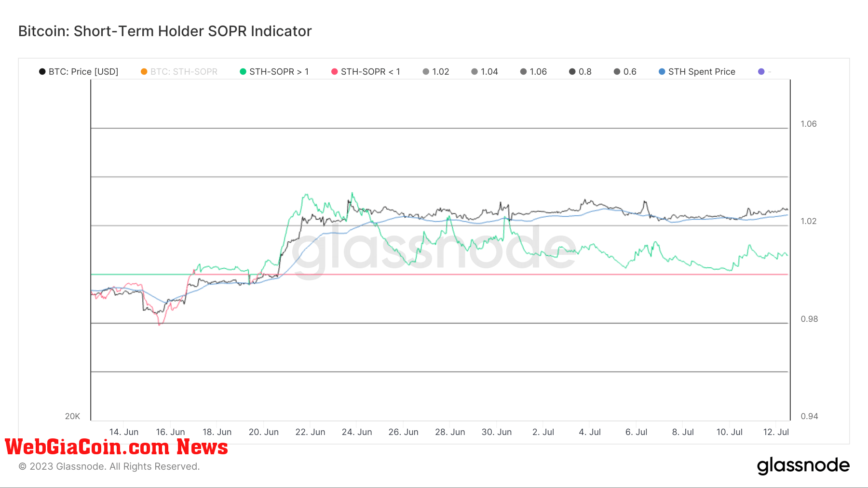Screen dimensions: 868x488
Task: Click the 28. Jun x-axis label
Action: tap(450, 432)
